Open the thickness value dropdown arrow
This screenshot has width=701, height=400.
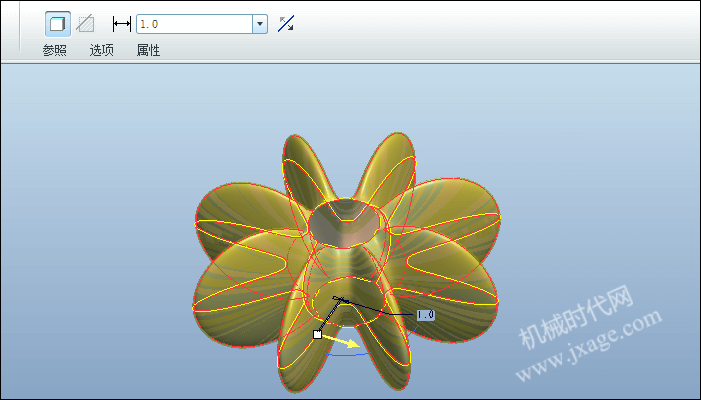[260, 24]
